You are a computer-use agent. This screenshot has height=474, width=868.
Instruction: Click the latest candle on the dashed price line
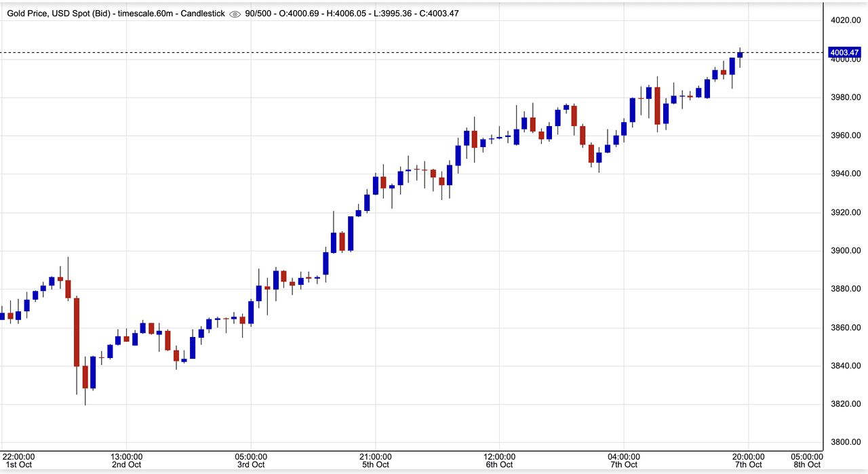741,54
